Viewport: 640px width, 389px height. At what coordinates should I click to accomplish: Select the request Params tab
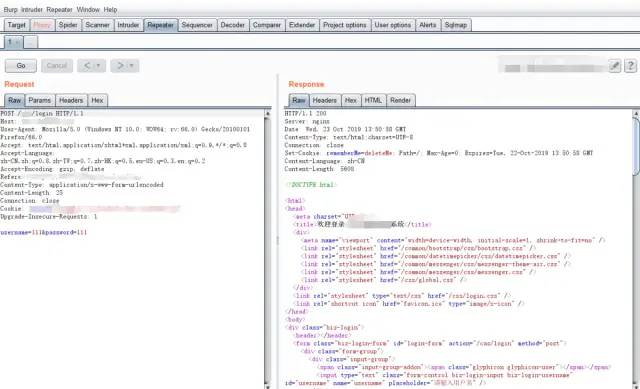(40, 100)
